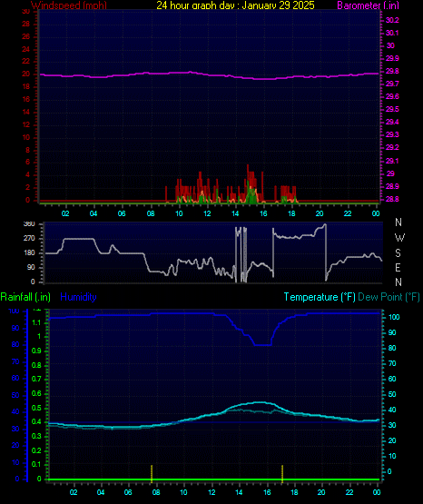Click the 270 wind direction axis tick
This screenshot has width=423, height=504.
pos(29,239)
